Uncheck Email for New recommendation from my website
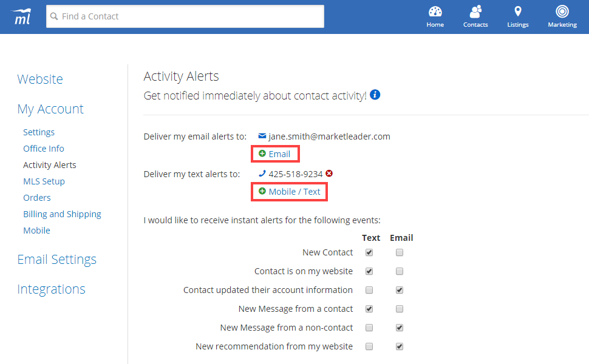This screenshot has width=589, height=364. [399, 346]
